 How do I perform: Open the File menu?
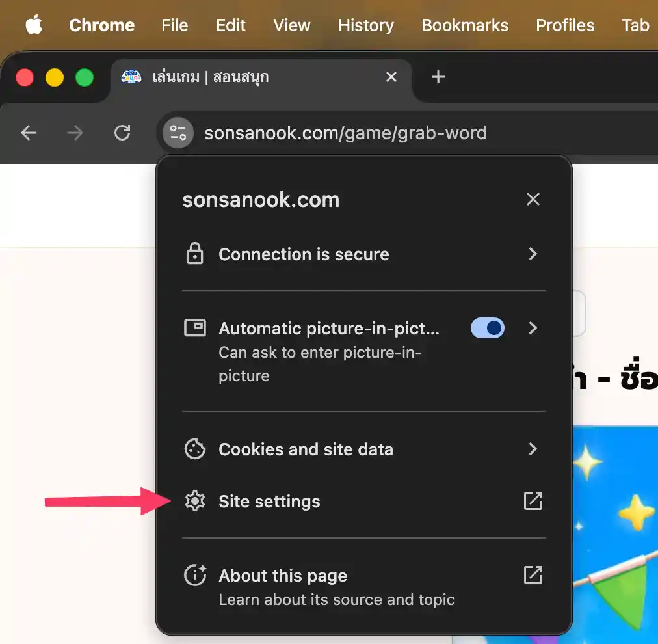174,25
